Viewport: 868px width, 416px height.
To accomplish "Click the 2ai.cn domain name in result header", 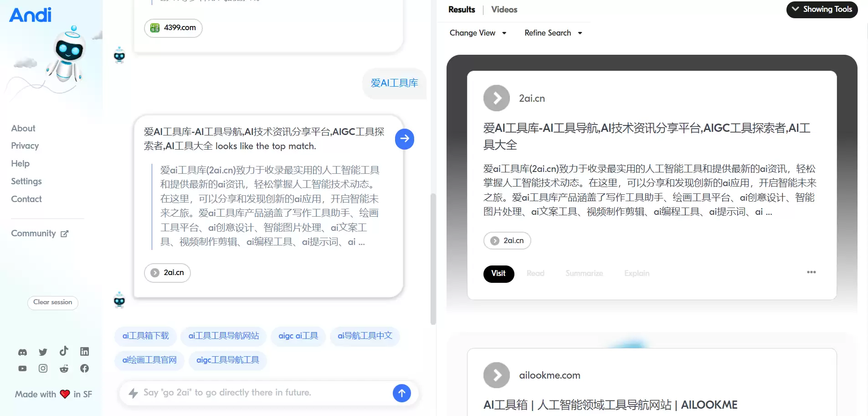I will tap(532, 99).
